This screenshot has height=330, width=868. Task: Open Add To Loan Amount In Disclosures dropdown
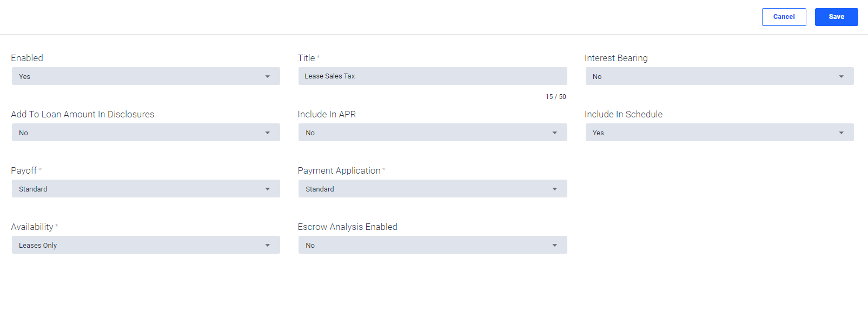(x=146, y=133)
